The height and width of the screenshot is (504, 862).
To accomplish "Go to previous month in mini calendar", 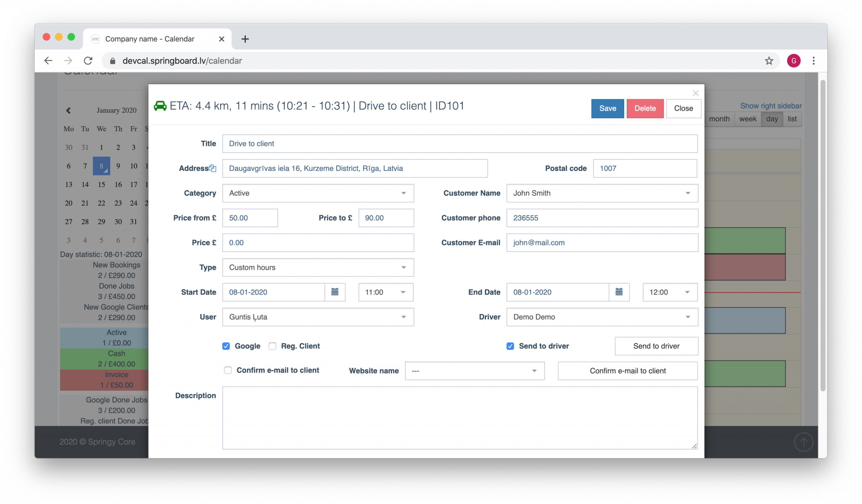I will coord(68,110).
